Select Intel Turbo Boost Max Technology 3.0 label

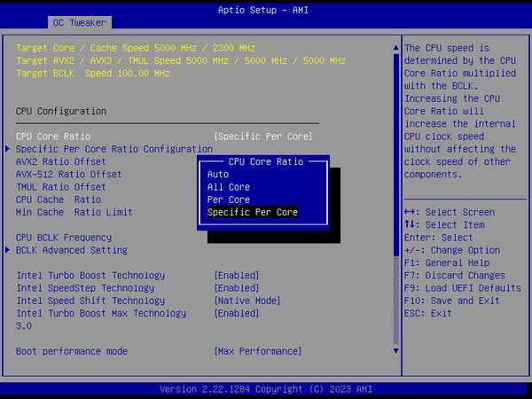pos(101,319)
